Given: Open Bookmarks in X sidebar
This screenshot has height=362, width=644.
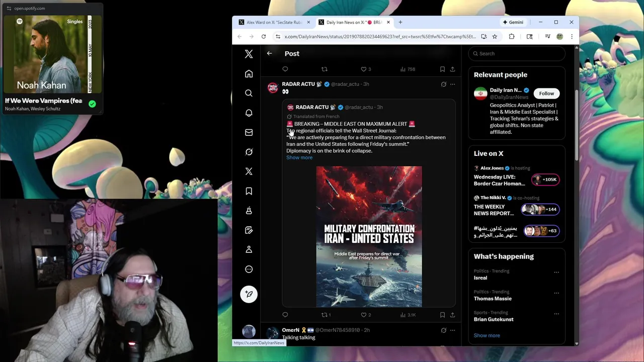Looking at the screenshot, I should 249,191.
